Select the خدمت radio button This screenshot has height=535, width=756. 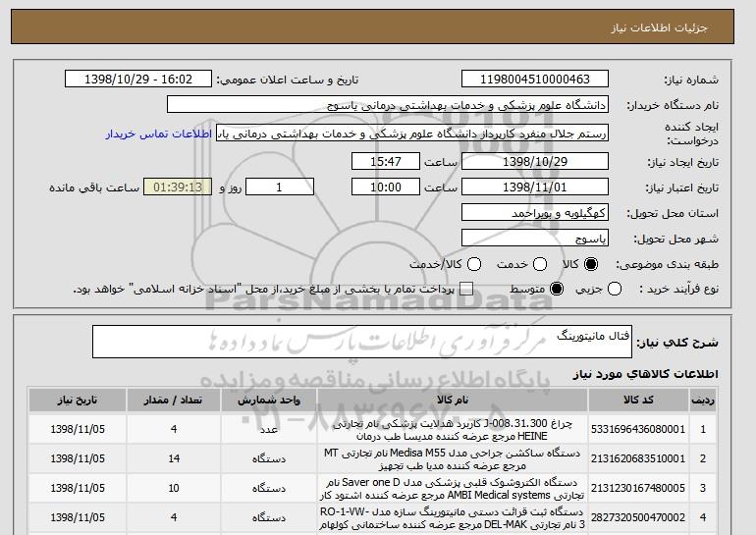pyautogui.click(x=540, y=264)
